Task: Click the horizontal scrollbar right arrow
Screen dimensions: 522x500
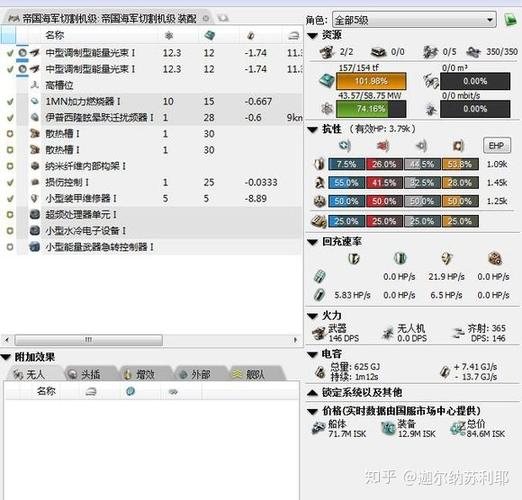Action: [295, 340]
